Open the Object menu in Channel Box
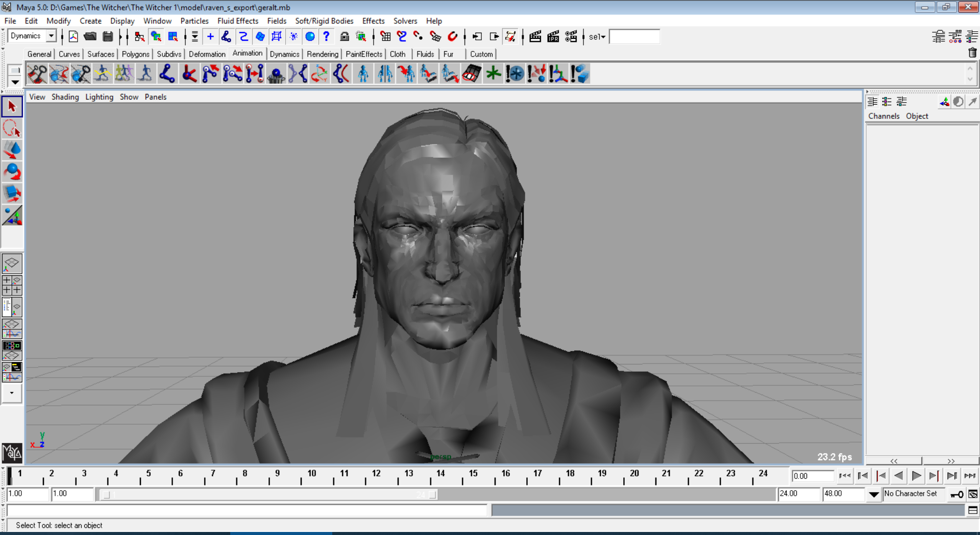 click(x=917, y=116)
